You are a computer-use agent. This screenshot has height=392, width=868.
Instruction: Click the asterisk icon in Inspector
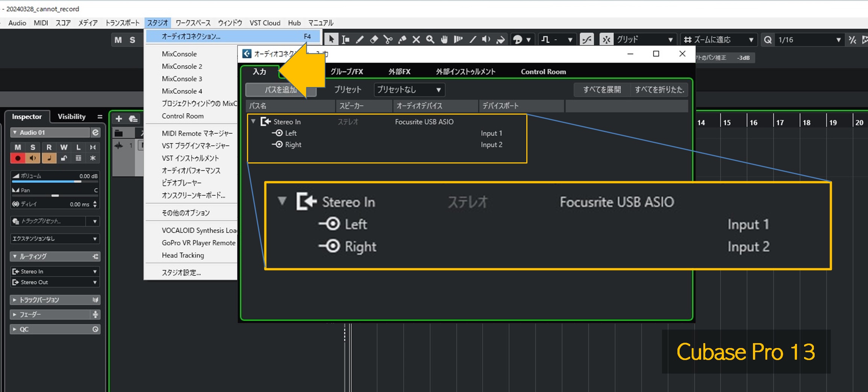(93, 158)
